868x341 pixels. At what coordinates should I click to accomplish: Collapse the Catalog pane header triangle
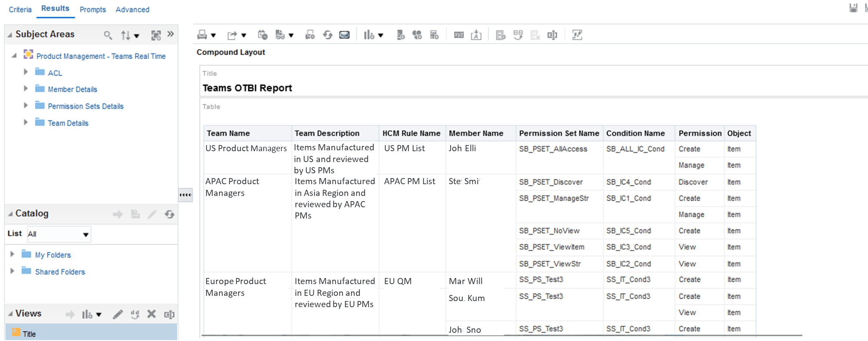[x=10, y=214]
